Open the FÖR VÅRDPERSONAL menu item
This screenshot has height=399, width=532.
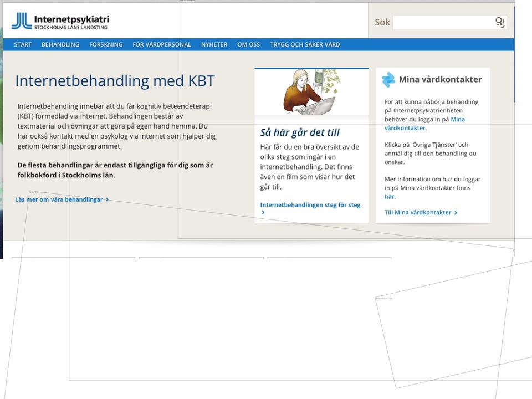[162, 44]
